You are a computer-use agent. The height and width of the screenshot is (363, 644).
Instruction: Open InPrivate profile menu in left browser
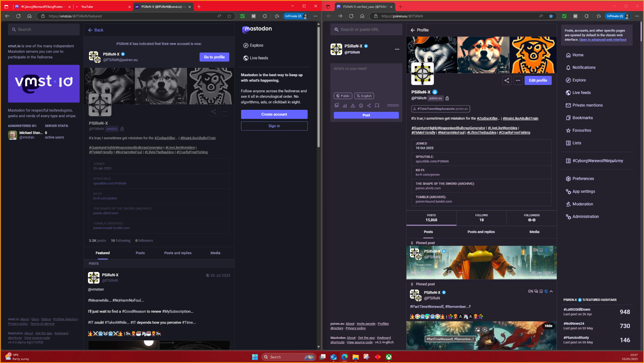pos(296,16)
